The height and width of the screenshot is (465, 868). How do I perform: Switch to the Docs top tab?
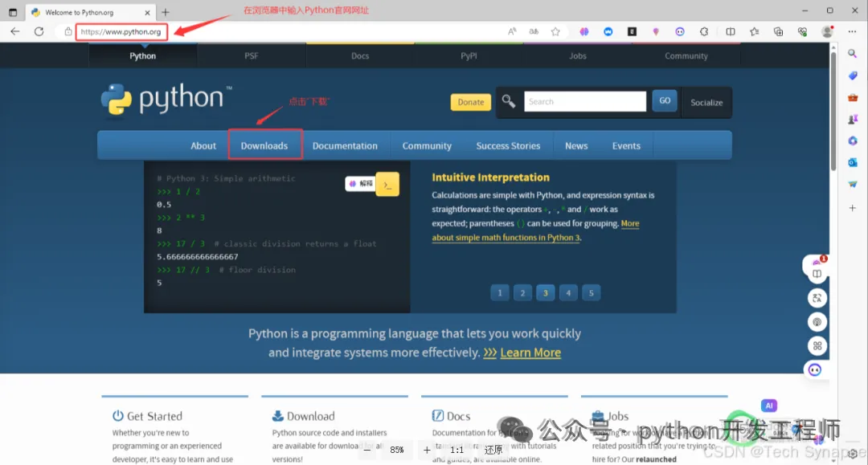click(x=360, y=56)
